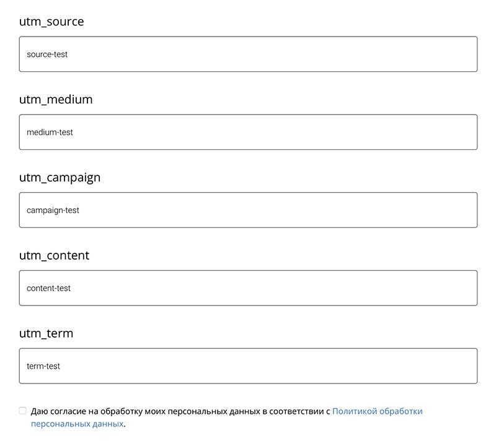The image size is (496, 448).
Task: Place cursor on the 'source-test' value text
Action: (47, 55)
